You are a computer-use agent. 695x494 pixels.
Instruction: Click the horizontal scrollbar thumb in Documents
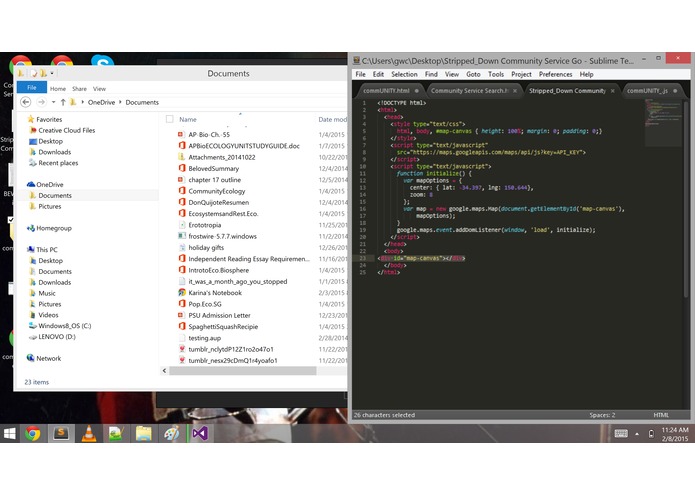[x=243, y=370]
